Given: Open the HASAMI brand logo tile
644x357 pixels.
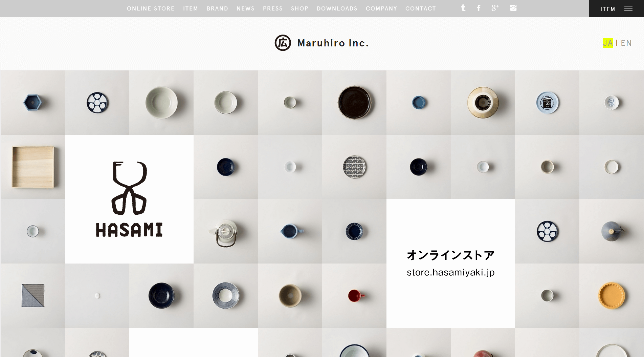Looking at the screenshot, I should (x=129, y=199).
